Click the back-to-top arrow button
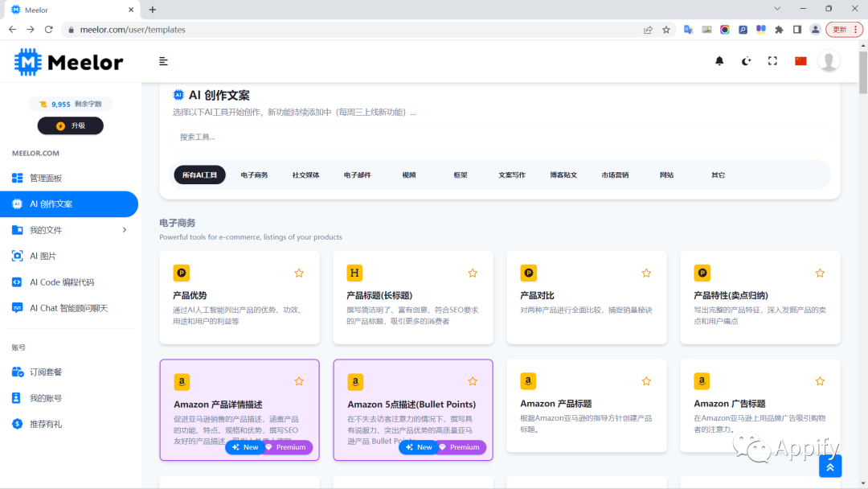This screenshot has height=489, width=868. [x=830, y=466]
